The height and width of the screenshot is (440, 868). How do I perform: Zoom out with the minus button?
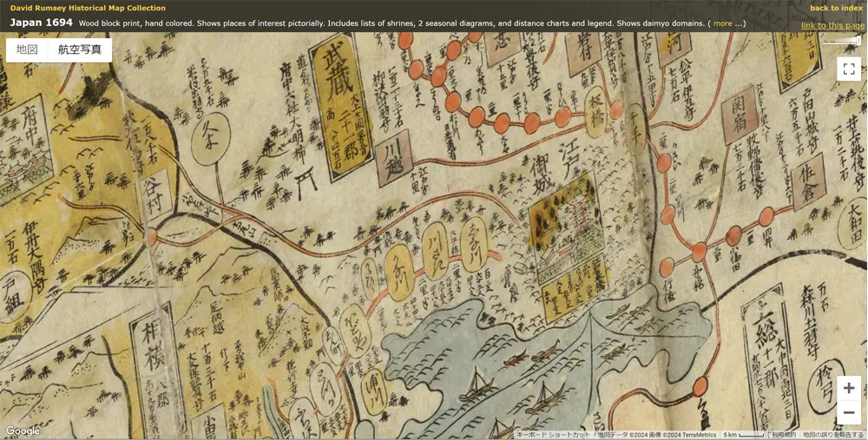849,412
